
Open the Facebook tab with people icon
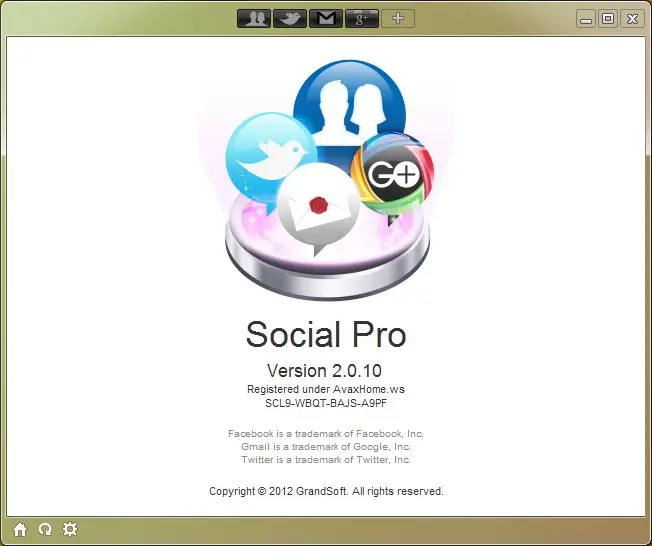point(254,19)
